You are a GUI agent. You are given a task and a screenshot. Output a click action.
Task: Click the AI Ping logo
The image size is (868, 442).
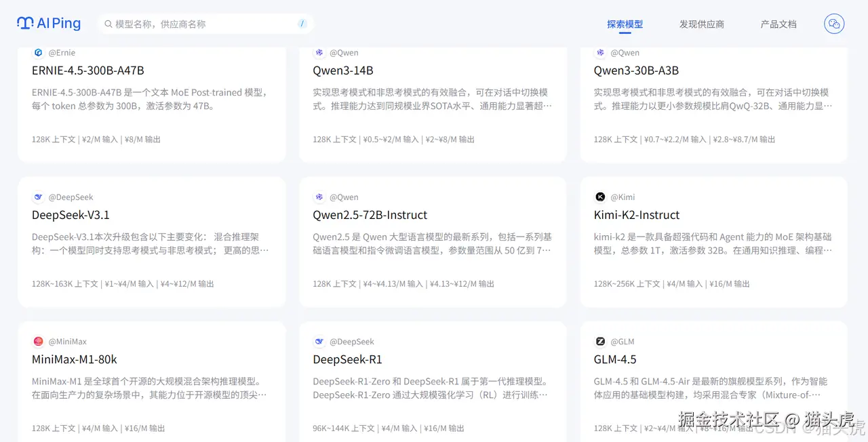[x=49, y=24]
